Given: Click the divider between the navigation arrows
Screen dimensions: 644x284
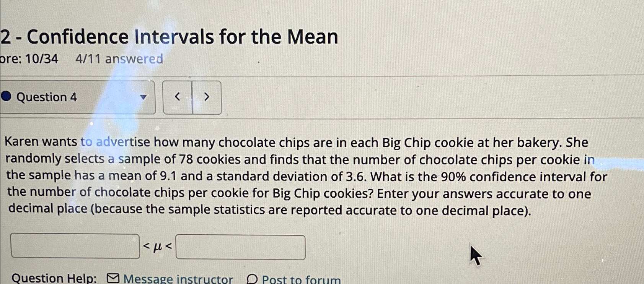Looking at the screenshot, I should [192, 97].
